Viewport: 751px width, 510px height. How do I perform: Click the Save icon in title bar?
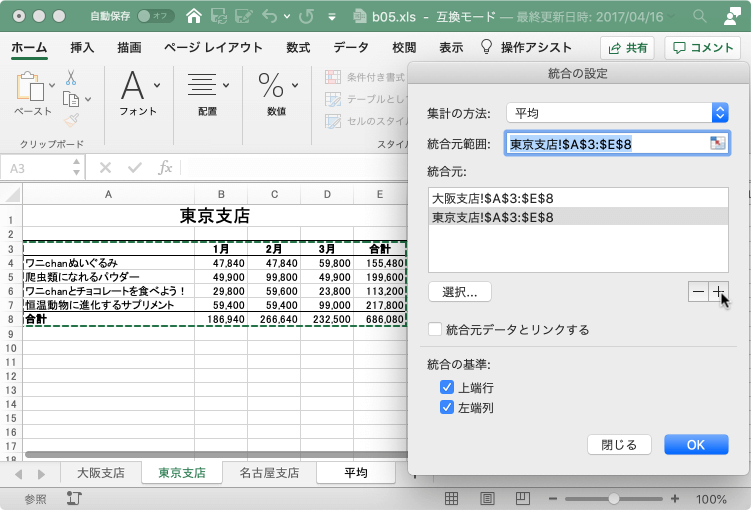(219, 16)
